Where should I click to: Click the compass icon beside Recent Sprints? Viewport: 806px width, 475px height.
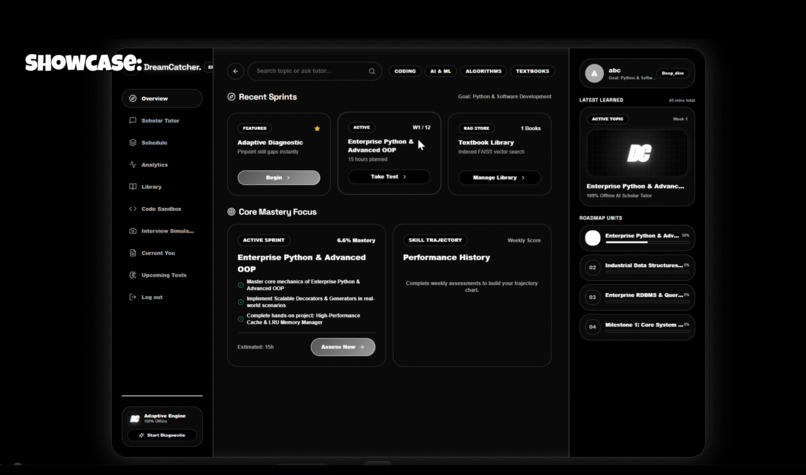tap(231, 97)
